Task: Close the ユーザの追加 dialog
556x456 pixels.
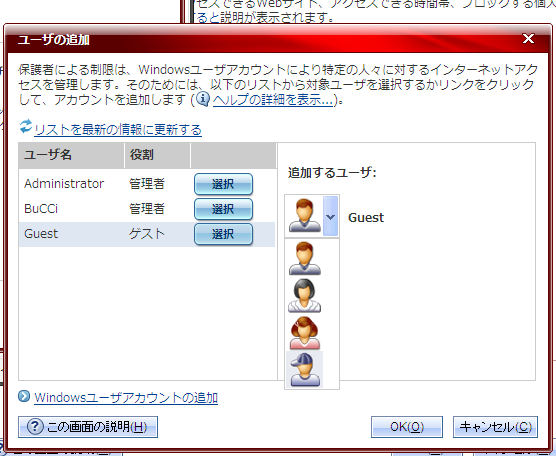Action: [528, 38]
